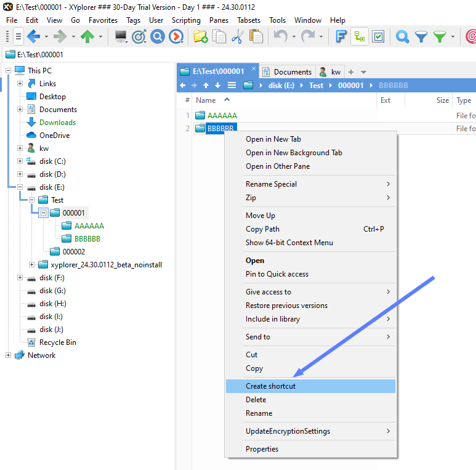Sort by the Name column header
This screenshot has height=470, width=476.
click(283, 100)
